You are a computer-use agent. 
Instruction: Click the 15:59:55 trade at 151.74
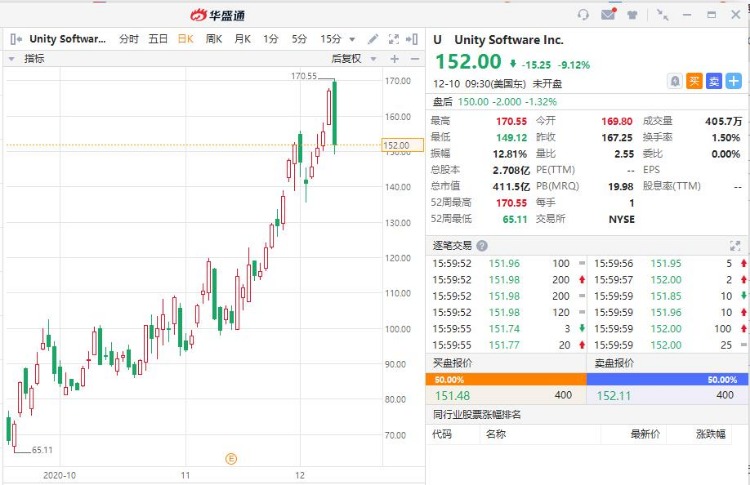coord(506,329)
